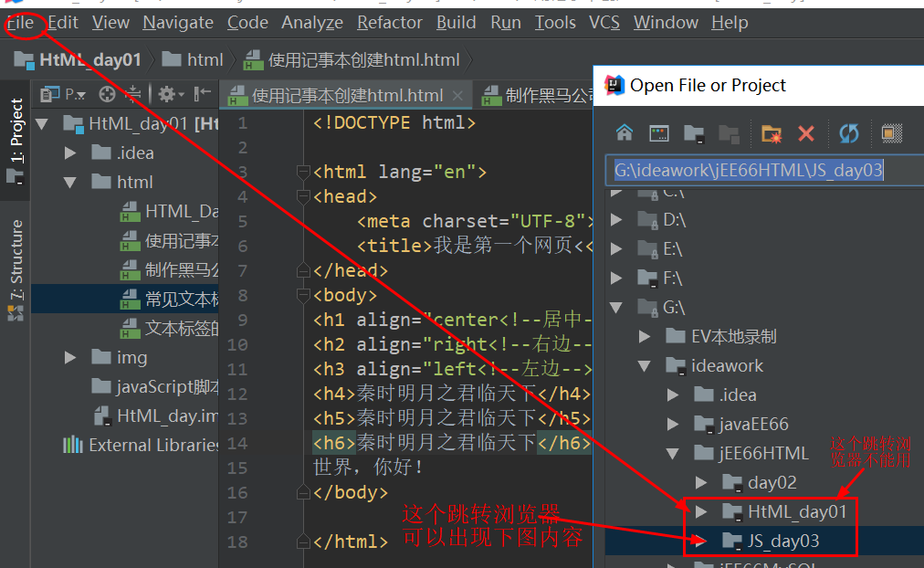Select javaScript脚本 folder in Project tree

pyautogui.click(x=155, y=386)
